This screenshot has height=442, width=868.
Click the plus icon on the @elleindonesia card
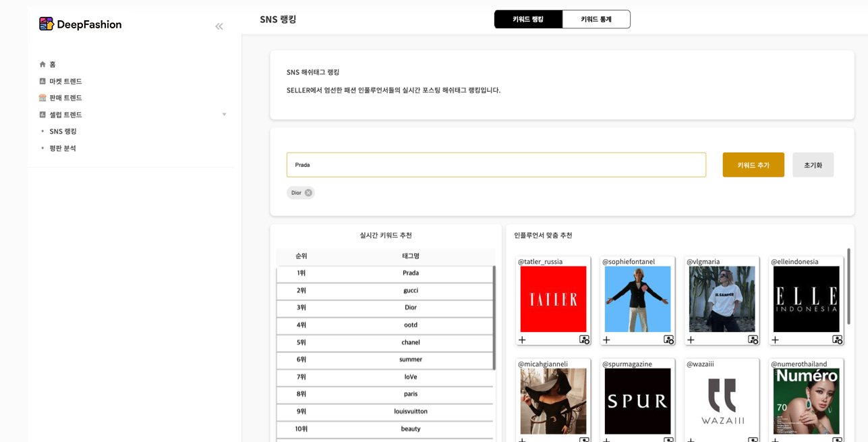pyautogui.click(x=775, y=339)
